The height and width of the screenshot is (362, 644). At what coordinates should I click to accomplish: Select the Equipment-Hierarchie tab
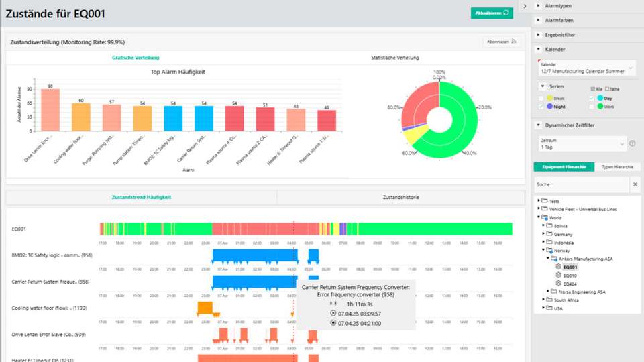tap(564, 167)
